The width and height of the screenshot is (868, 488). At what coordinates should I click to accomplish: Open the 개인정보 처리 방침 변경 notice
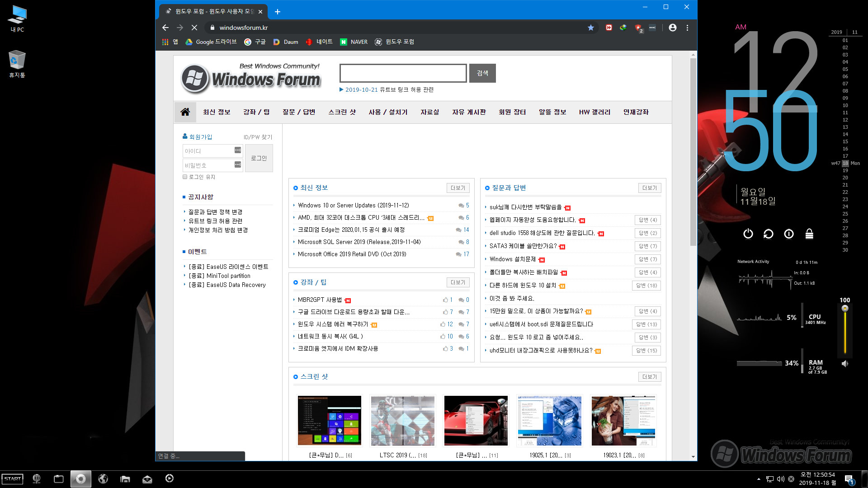click(218, 230)
